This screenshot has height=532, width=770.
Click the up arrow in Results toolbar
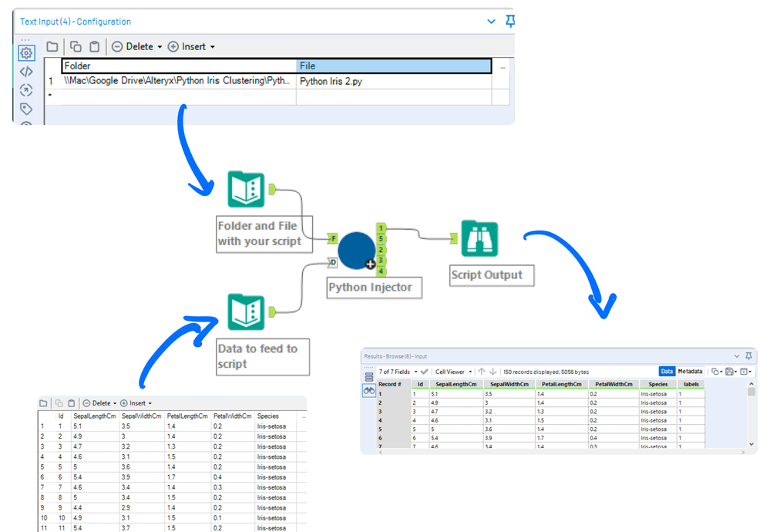481,372
